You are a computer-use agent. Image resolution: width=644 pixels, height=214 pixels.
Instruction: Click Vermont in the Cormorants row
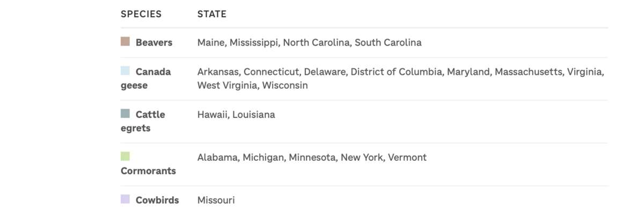407,158
